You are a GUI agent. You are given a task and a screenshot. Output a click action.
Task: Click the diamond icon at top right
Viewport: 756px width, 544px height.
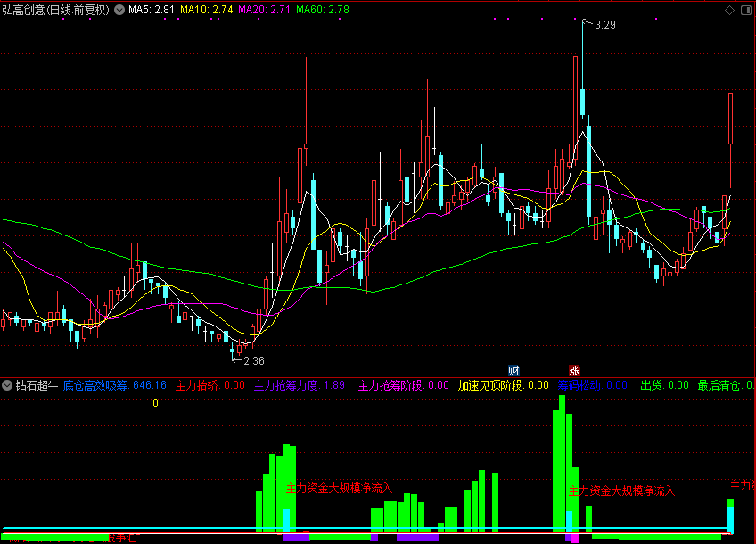(x=727, y=11)
